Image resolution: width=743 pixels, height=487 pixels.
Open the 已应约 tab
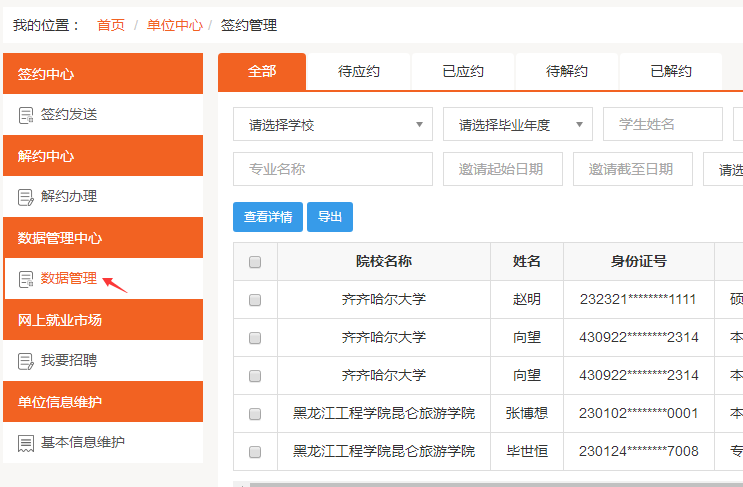click(463, 72)
